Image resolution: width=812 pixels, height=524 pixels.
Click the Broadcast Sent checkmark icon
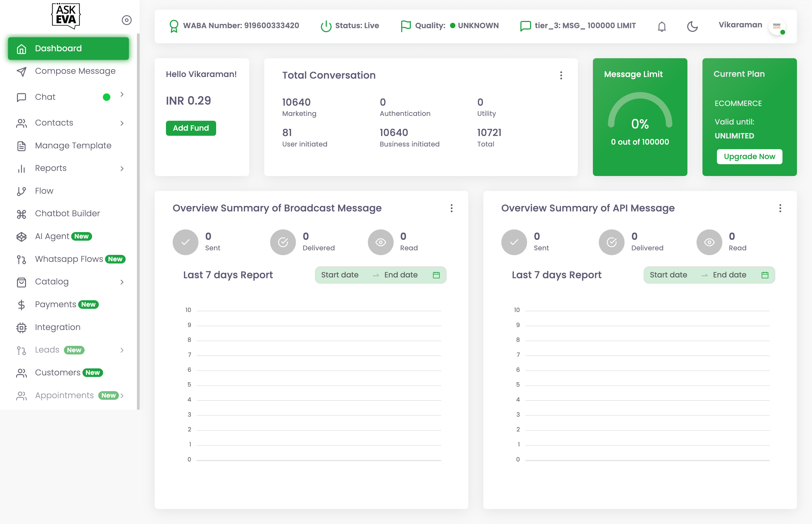click(186, 242)
